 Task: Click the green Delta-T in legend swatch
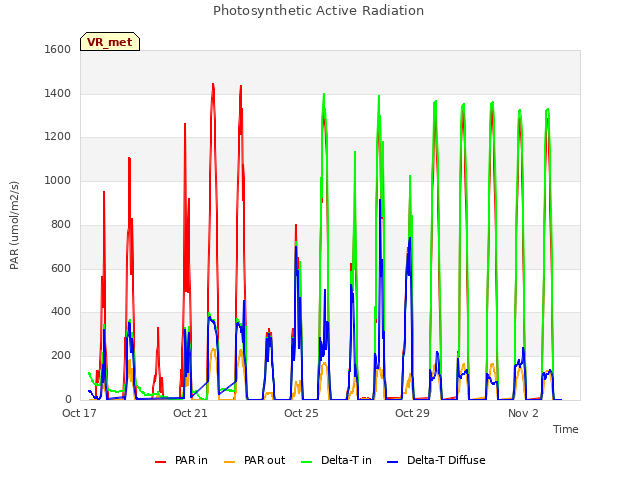(x=306, y=462)
